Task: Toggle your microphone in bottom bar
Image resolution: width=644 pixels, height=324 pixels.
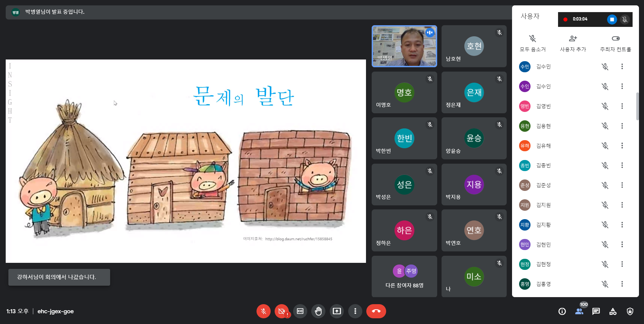Action: tap(264, 311)
